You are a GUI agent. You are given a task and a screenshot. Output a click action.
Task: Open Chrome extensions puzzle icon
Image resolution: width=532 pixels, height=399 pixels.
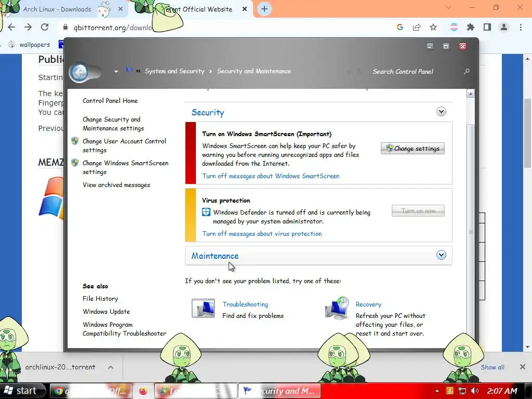pyautogui.click(x=471, y=27)
